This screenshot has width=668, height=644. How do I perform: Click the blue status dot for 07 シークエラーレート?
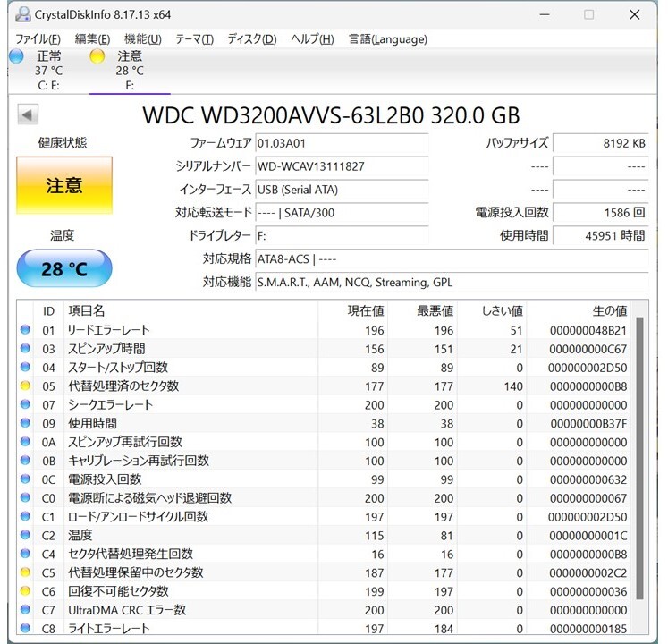click(x=25, y=404)
